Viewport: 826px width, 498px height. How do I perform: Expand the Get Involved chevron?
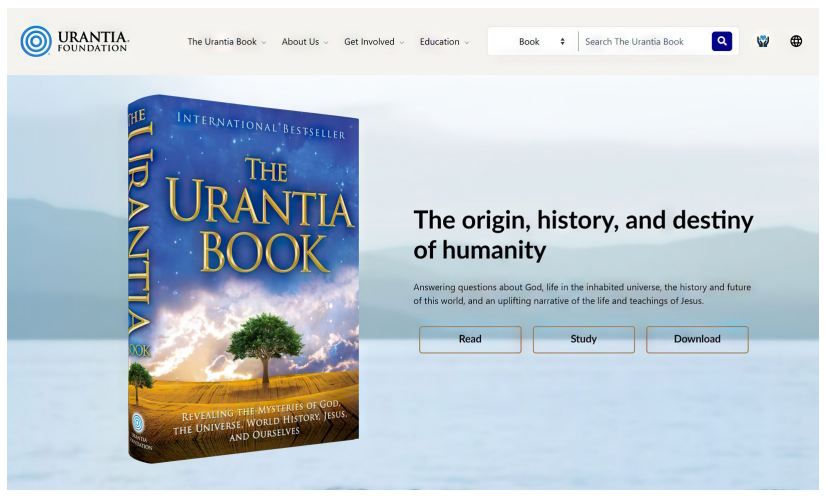401,43
